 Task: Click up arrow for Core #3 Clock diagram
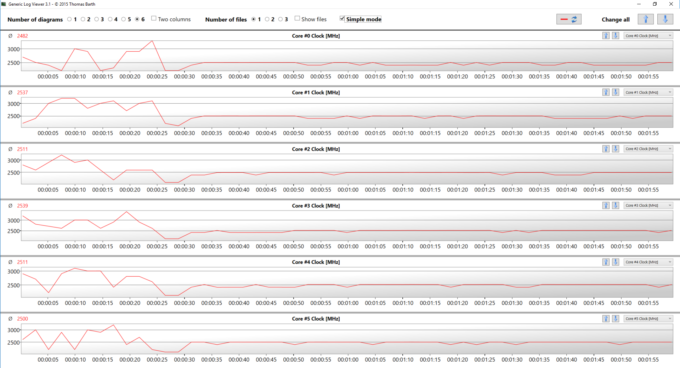pos(606,205)
